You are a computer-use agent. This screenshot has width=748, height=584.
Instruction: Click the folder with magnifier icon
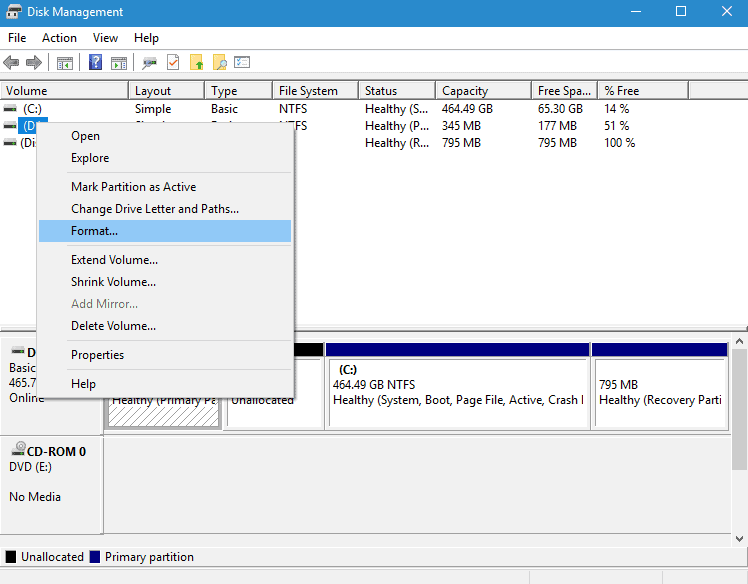(x=219, y=63)
